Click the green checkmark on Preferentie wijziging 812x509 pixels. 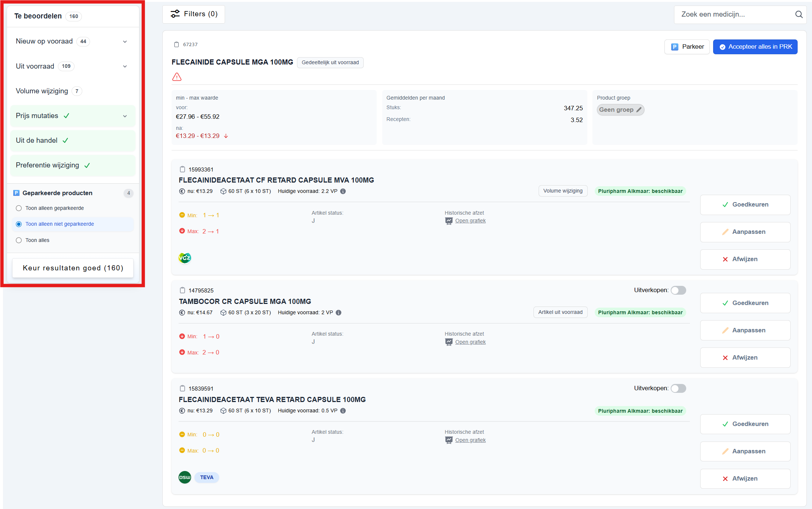(x=87, y=165)
